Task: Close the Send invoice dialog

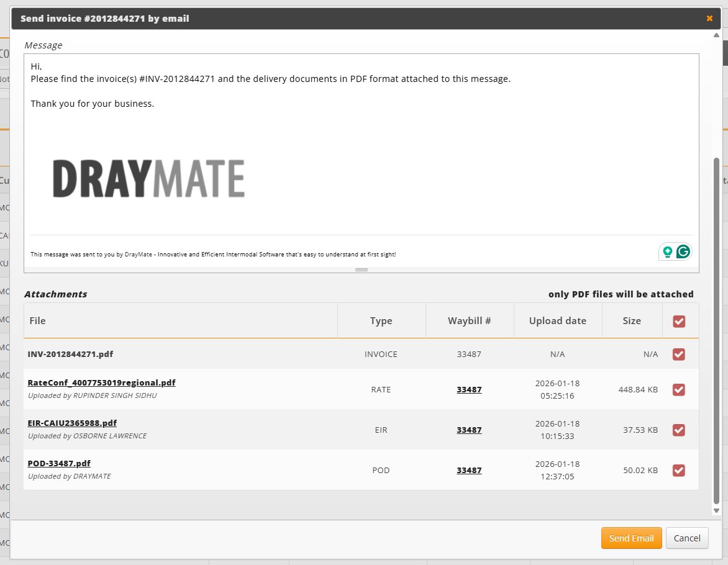Action: click(x=709, y=19)
